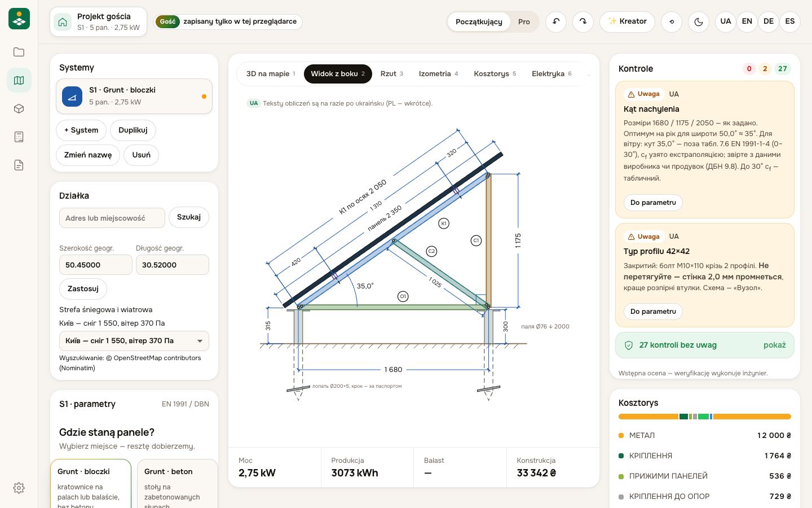
Task: Switch to the Izometria tab
Action: pyautogui.click(x=438, y=74)
